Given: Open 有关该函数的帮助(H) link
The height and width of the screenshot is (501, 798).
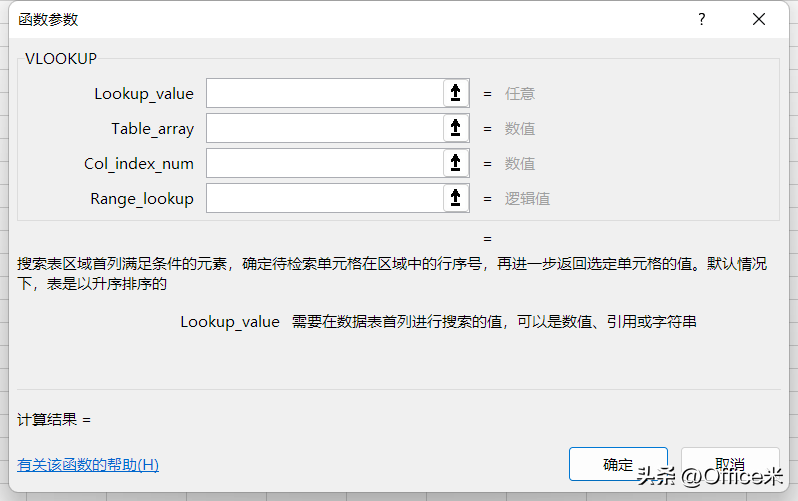Looking at the screenshot, I should tap(88, 464).
